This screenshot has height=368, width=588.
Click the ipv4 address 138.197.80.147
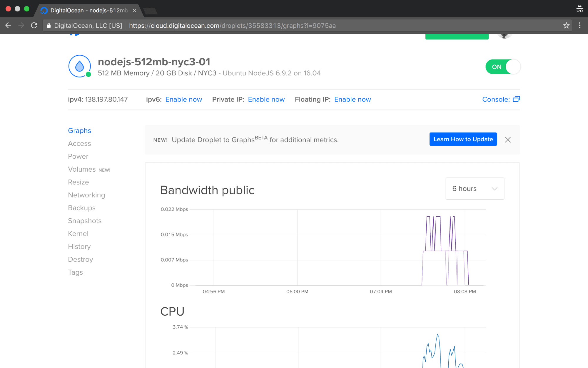(x=106, y=100)
